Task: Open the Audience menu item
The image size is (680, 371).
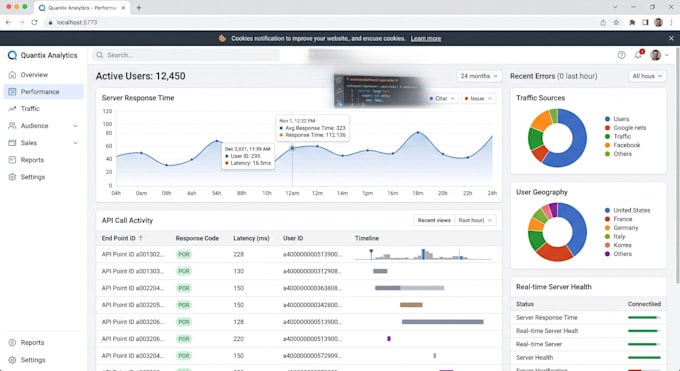Action: tap(43, 125)
